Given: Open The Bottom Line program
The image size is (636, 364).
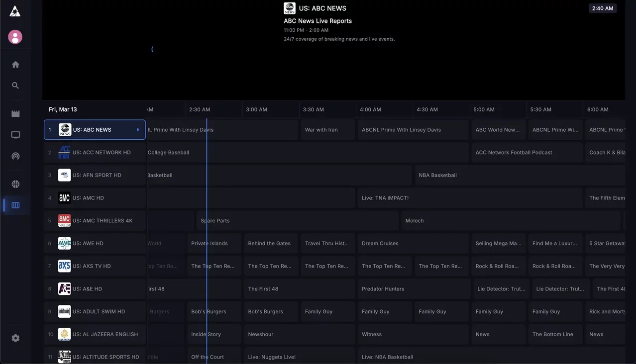Looking at the screenshot, I should (555, 334).
